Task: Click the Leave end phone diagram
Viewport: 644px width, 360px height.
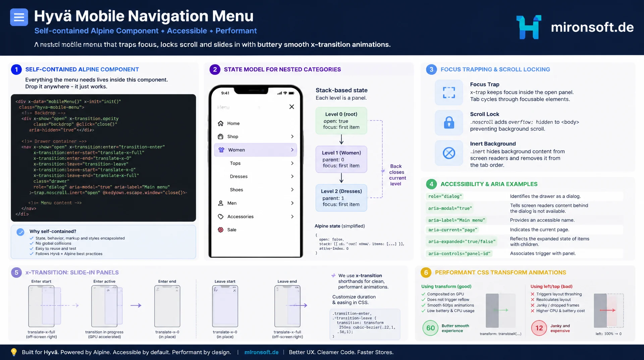Action: coord(288,306)
